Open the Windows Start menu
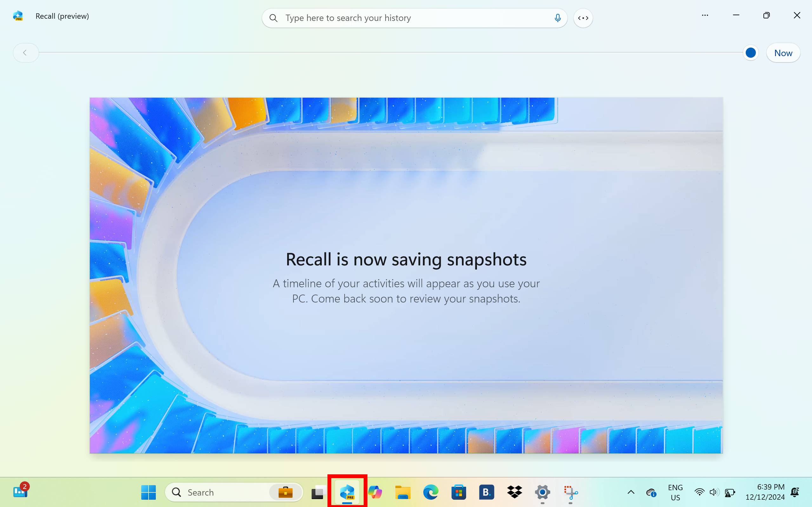The height and width of the screenshot is (507, 812). 148,492
